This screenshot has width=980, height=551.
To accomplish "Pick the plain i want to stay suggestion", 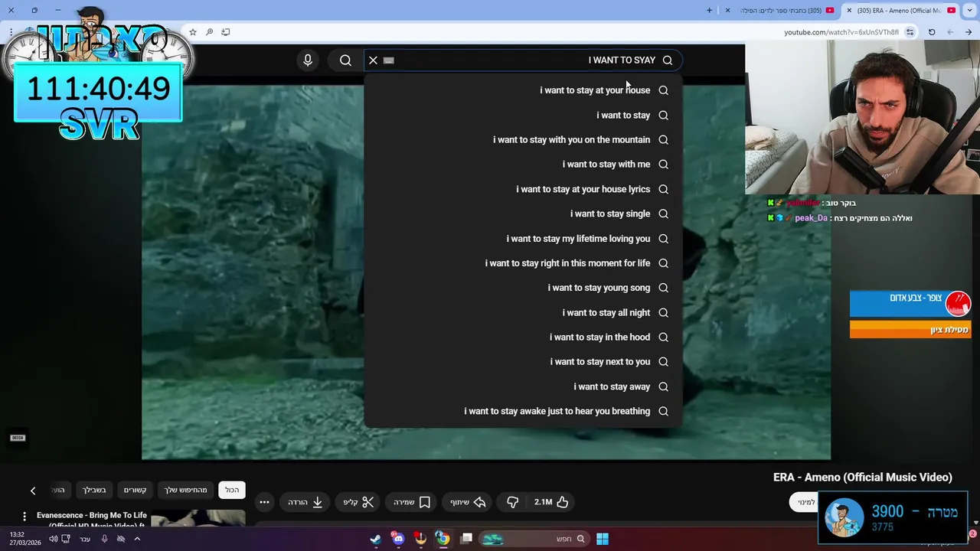I will pyautogui.click(x=523, y=115).
